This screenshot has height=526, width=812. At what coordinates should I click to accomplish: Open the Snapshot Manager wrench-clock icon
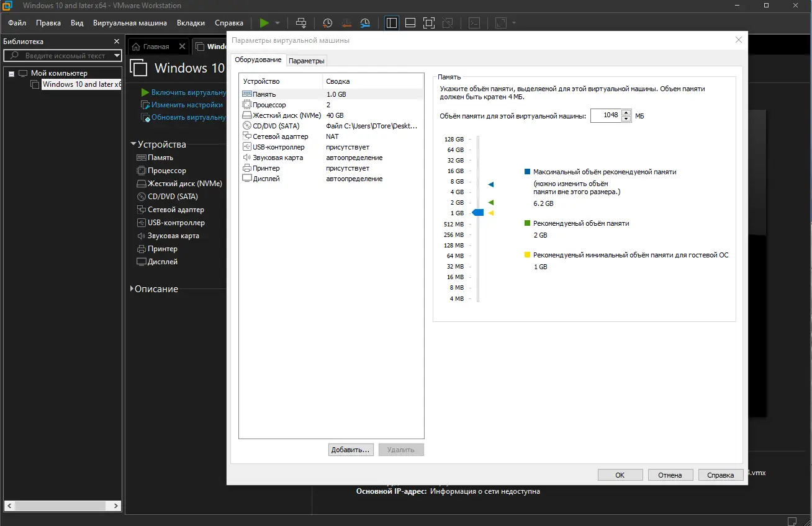pyautogui.click(x=366, y=23)
